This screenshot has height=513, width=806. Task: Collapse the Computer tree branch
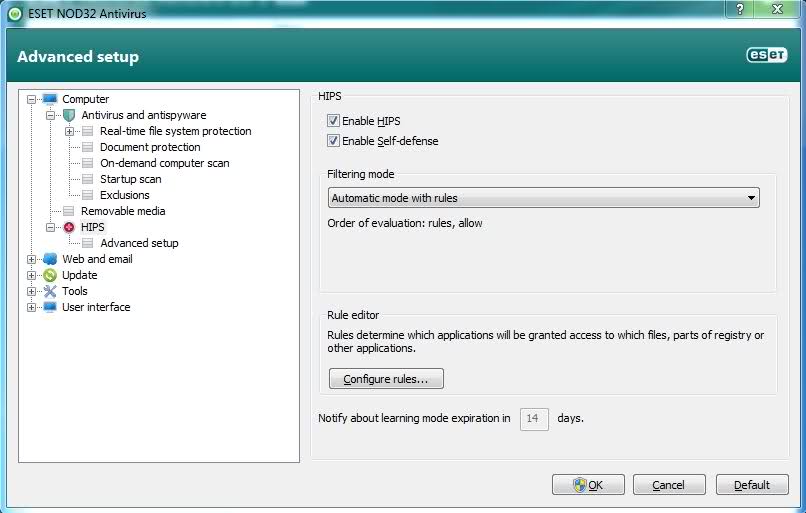[x=32, y=99]
